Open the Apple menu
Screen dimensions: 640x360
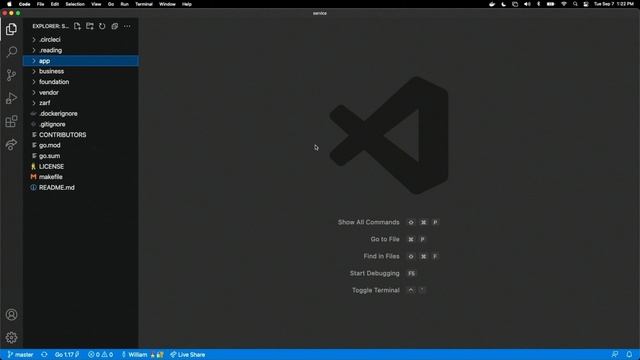click(x=9, y=4)
